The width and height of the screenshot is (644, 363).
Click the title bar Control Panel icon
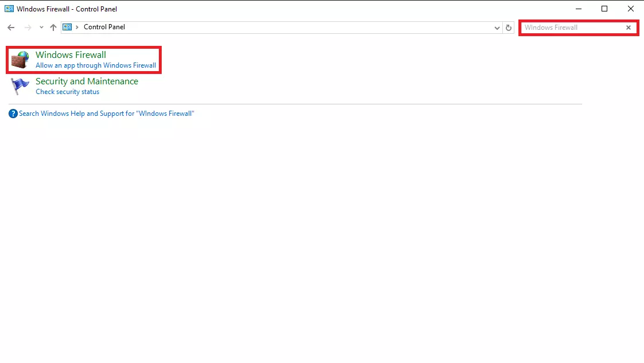pyautogui.click(x=9, y=9)
